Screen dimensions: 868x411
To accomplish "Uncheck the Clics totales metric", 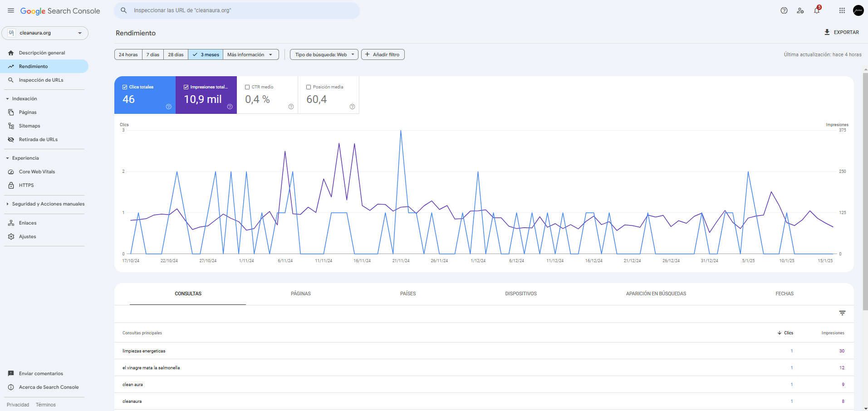I will (125, 87).
